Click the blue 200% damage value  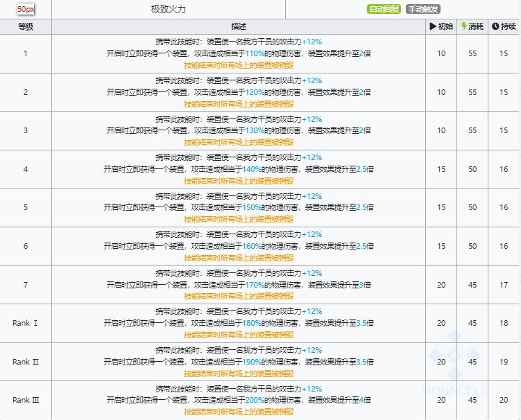(254, 400)
